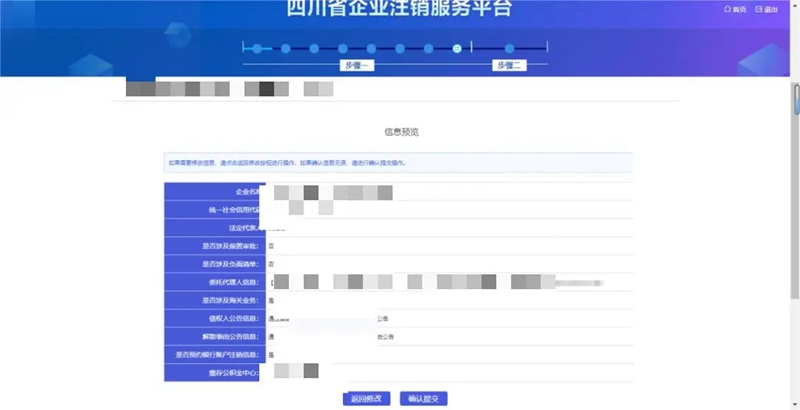800x410 pixels.
Task: Click 是 value in 是否预约银行账户注销信息 row
Action: [271, 355]
